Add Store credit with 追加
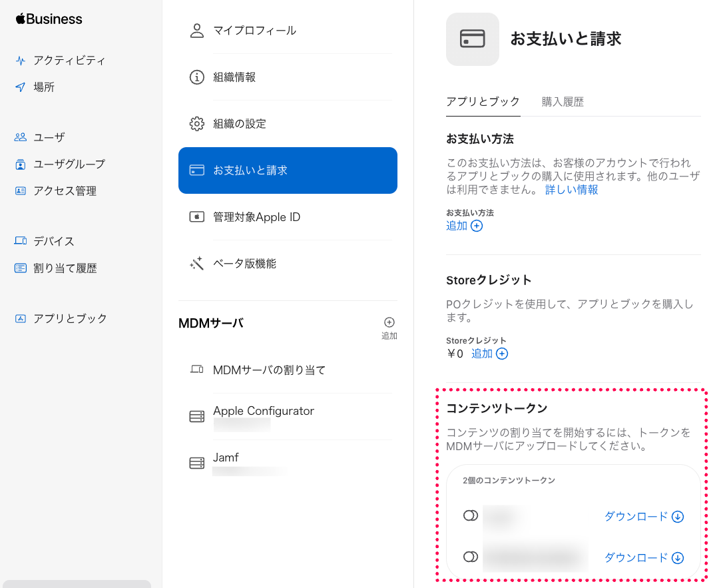The height and width of the screenshot is (588, 715). pyautogui.click(x=489, y=354)
